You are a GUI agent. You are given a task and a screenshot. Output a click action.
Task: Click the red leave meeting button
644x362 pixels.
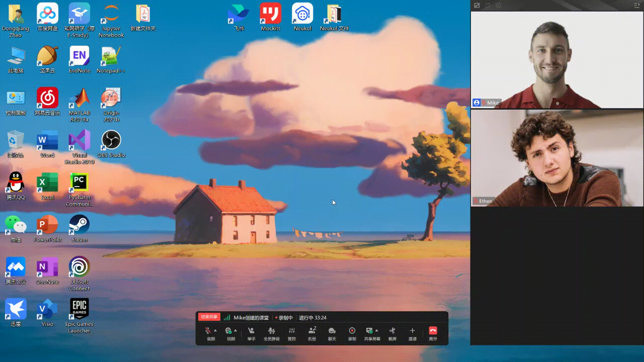click(x=433, y=331)
